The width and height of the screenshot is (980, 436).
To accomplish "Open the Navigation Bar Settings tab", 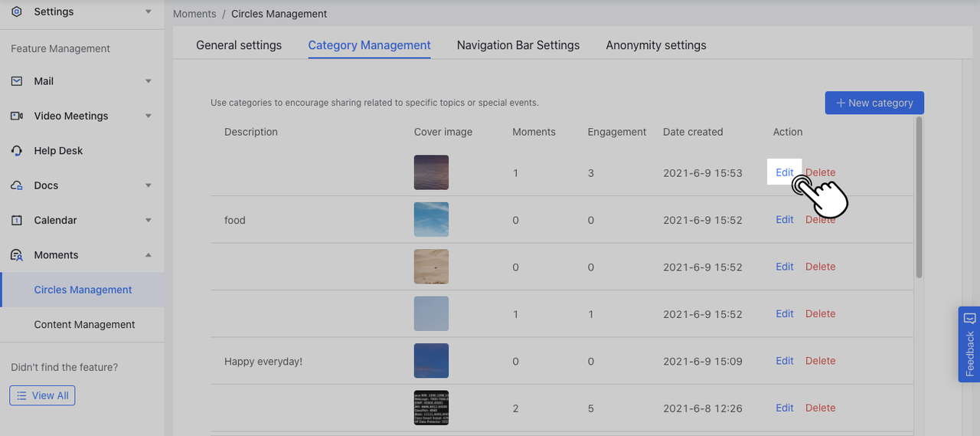I will [518, 45].
